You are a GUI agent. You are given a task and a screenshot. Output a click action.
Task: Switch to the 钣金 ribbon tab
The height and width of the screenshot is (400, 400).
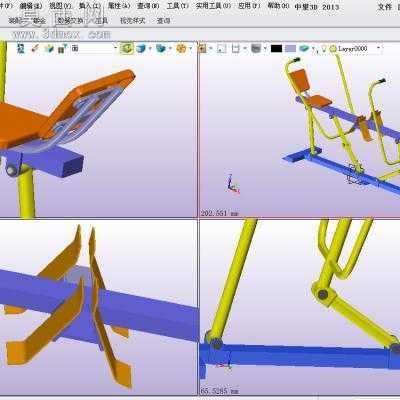(x=39, y=21)
